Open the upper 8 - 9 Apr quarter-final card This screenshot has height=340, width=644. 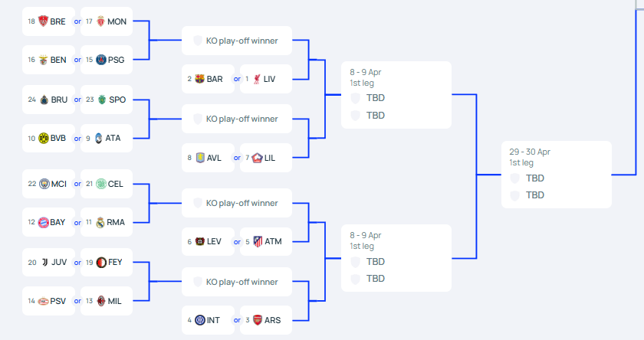pyautogui.click(x=396, y=95)
